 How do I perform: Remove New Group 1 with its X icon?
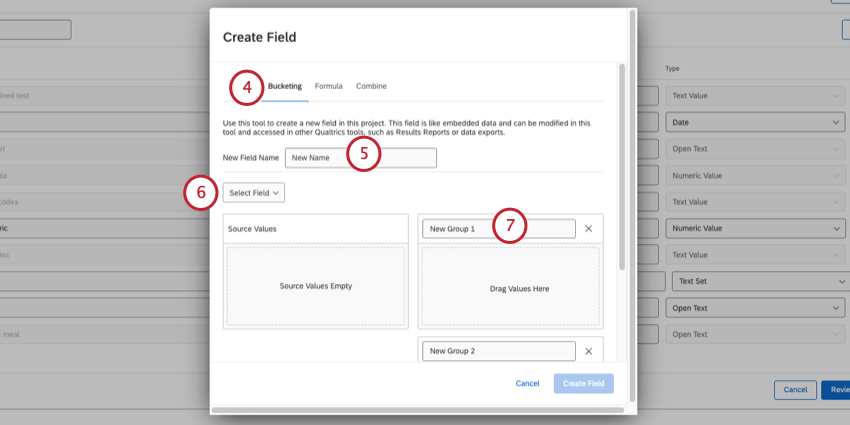pyautogui.click(x=588, y=229)
